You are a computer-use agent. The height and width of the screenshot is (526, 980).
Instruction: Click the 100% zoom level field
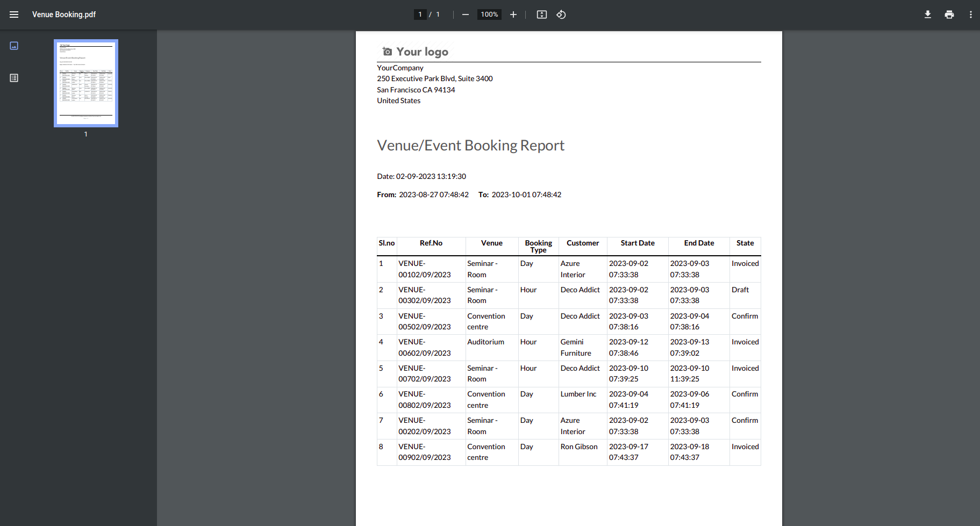click(489, 15)
